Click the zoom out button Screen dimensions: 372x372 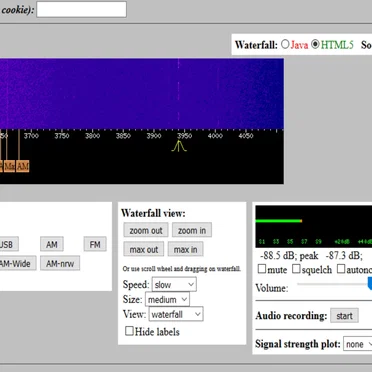coord(146,230)
